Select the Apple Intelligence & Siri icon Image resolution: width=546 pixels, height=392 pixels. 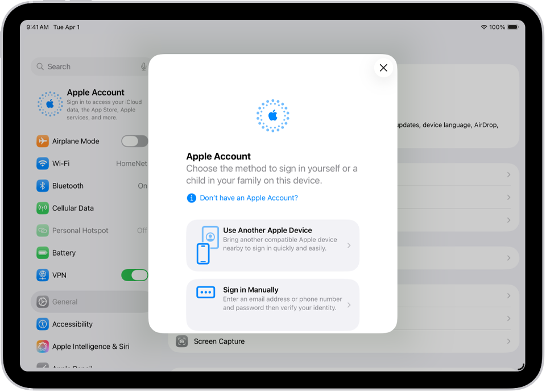tap(43, 346)
